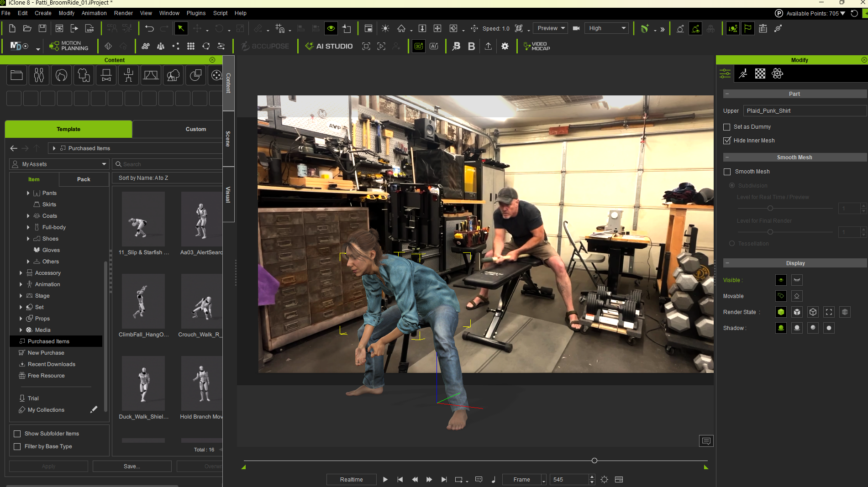The height and width of the screenshot is (487, 868).
Task: Open the Material checkerboard tab
Action: coord(760,73)
